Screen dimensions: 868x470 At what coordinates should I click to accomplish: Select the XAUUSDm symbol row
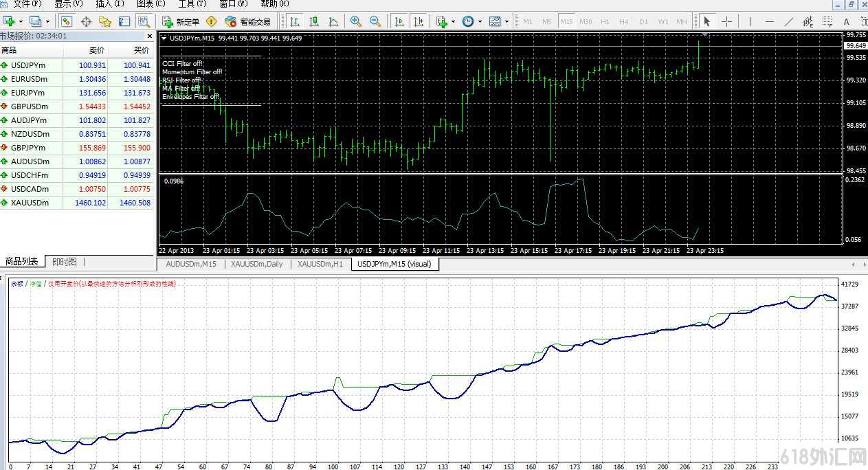78,203
